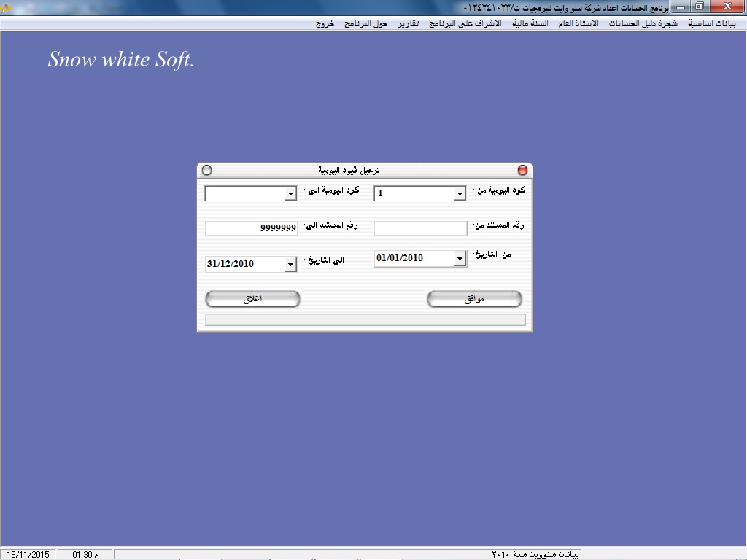Screen dimensions: 747x560
Task: Click the خروج menu item
Action: pyautogui.click(x=325, y=23)
